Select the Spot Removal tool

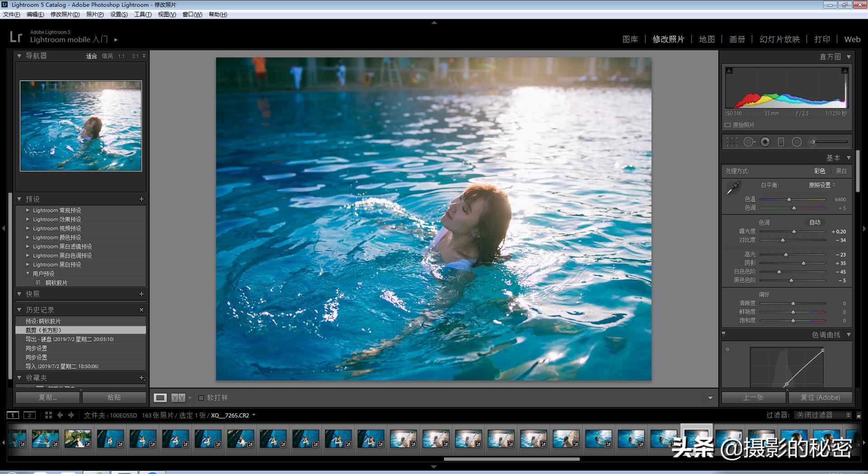click(749, 142)
